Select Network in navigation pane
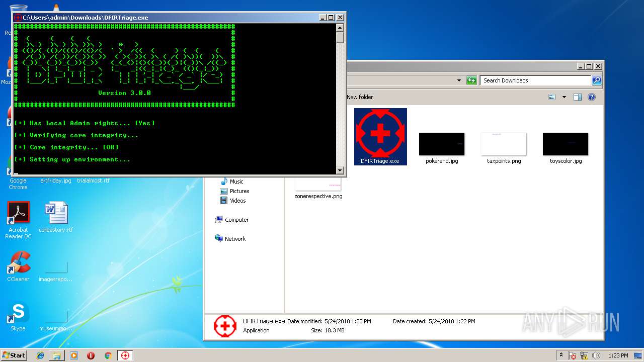The height and width of the screenshot is (362, 644). (x=230, y=239)
